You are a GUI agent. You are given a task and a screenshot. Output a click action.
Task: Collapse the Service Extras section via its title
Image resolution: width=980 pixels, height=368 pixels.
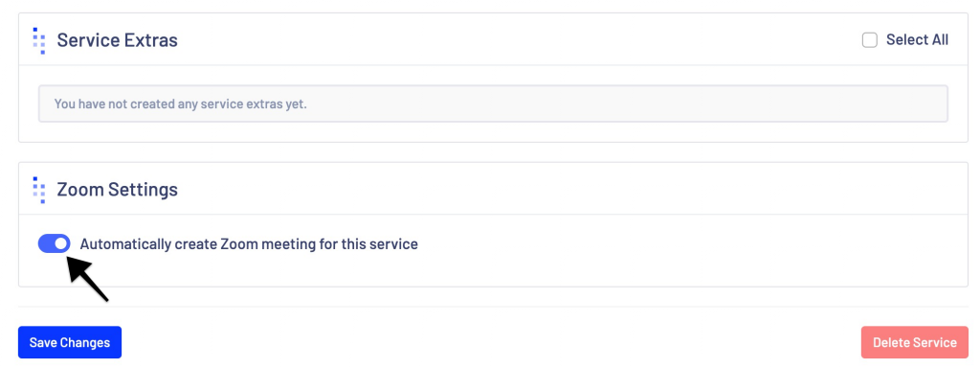(x=118, y=40)
